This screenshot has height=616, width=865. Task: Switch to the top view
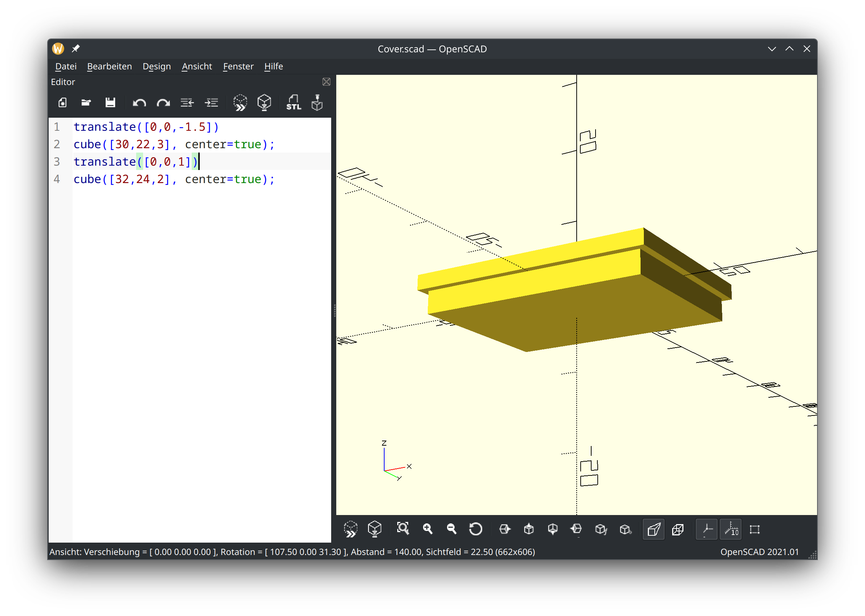529,530
